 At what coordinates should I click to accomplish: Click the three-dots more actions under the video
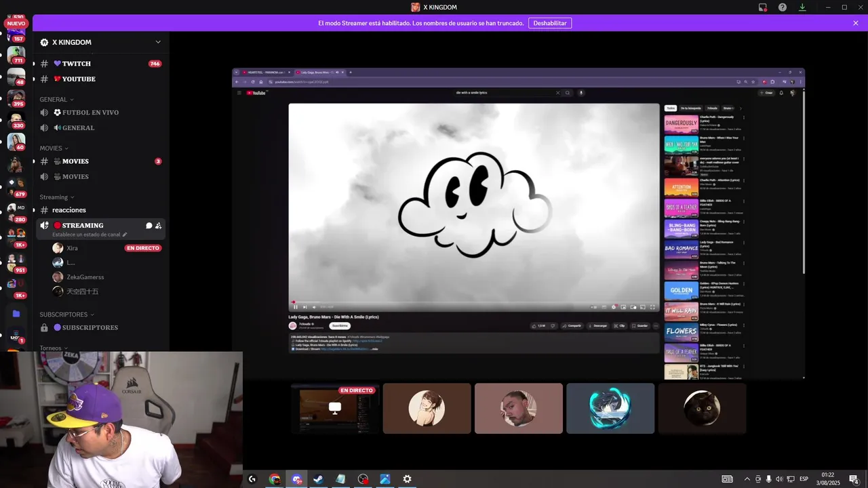click(656, 326)
